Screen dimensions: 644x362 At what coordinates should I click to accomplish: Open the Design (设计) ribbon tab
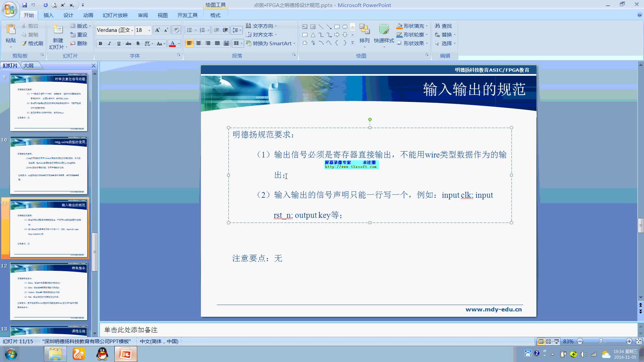click(x=68, y=15)
